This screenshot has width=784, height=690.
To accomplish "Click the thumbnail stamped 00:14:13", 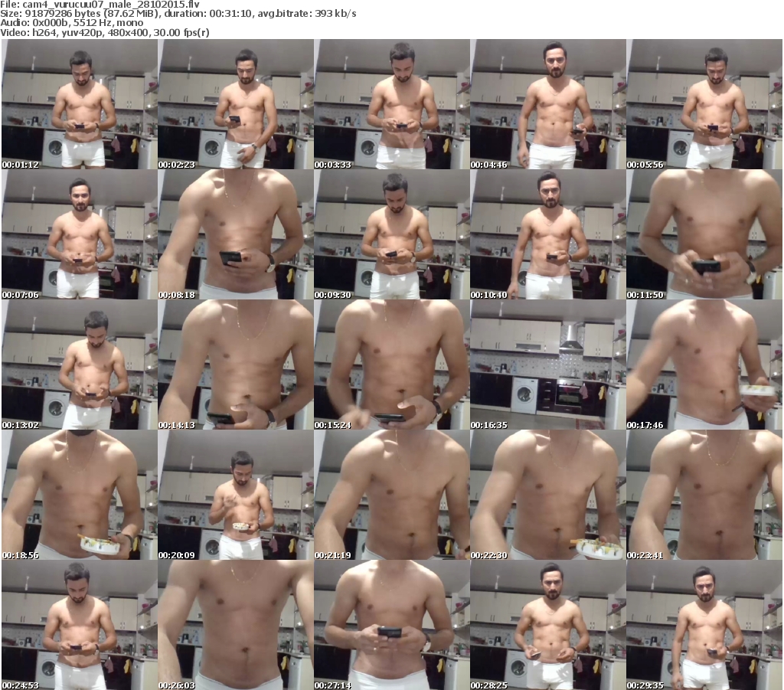I will click(x=236, y=365).
